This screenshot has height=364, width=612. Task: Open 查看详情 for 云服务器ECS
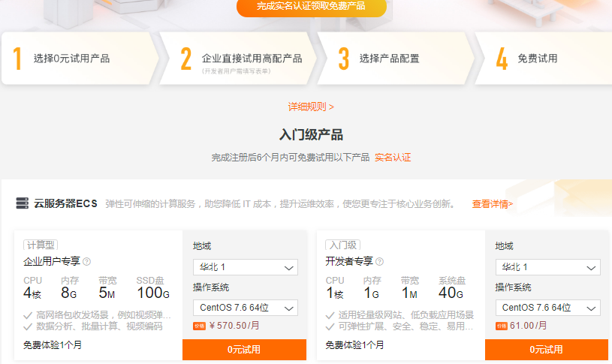click(492, 204)
